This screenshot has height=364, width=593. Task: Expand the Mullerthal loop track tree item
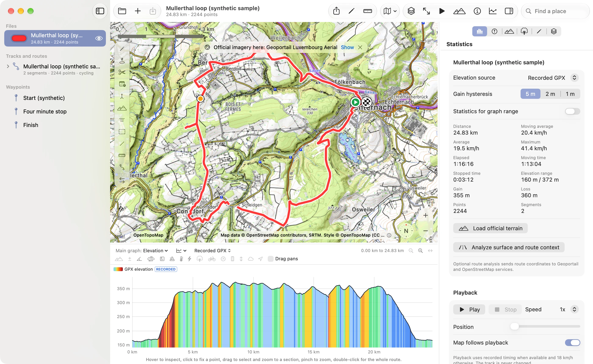(x=8, y=66)
